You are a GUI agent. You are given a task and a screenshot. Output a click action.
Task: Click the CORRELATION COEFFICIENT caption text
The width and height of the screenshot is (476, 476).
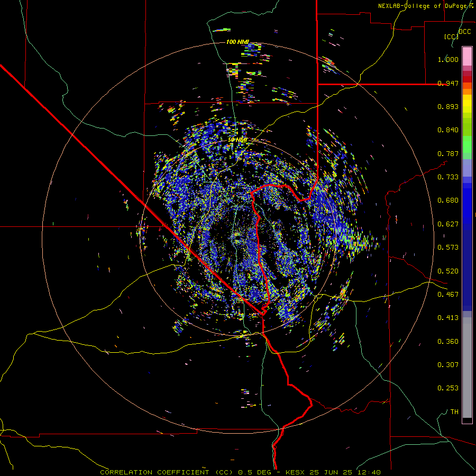click(154, 472)
